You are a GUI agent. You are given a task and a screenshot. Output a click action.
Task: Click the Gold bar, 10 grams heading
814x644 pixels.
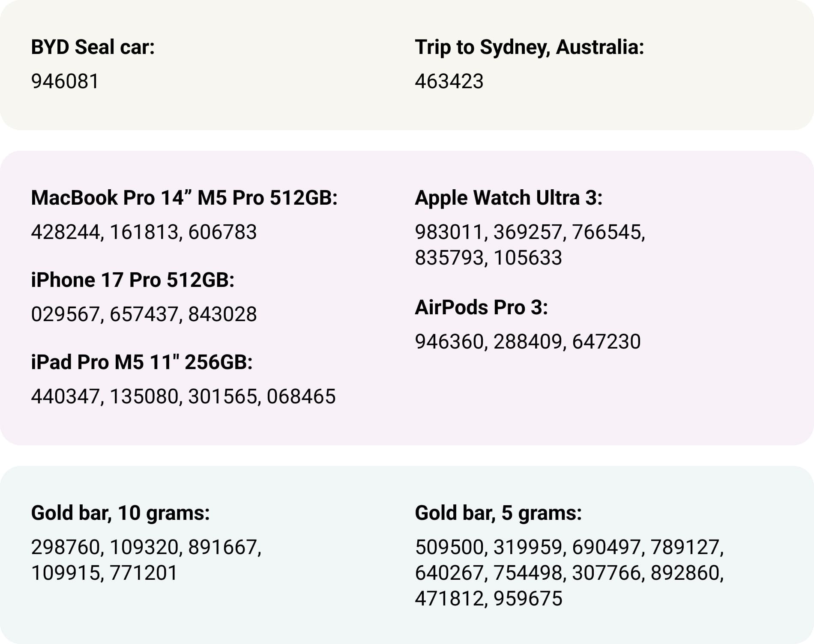[120, 513]
